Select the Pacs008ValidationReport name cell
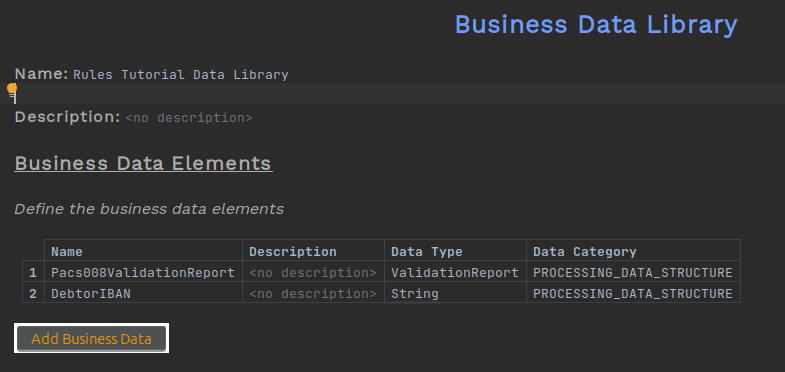Viewport: 785px width, 372px height. pyautogui.click(x=143, y=272)
